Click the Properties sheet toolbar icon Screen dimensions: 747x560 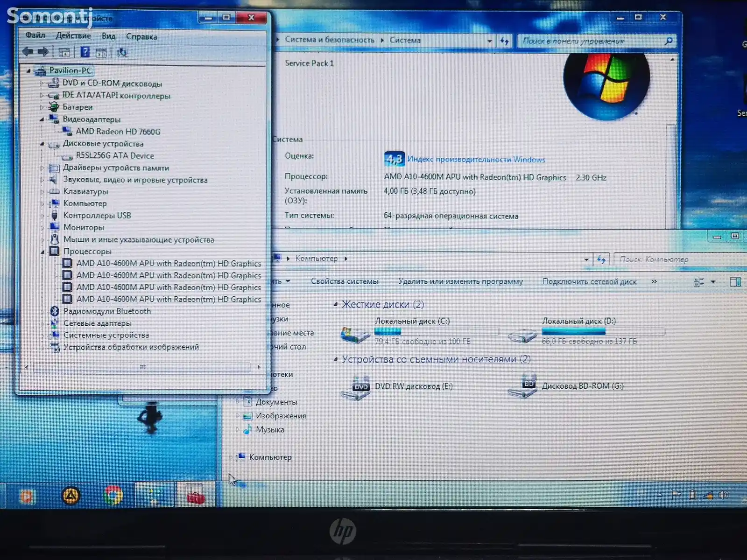pyautogui.click(x=101, y=52)
